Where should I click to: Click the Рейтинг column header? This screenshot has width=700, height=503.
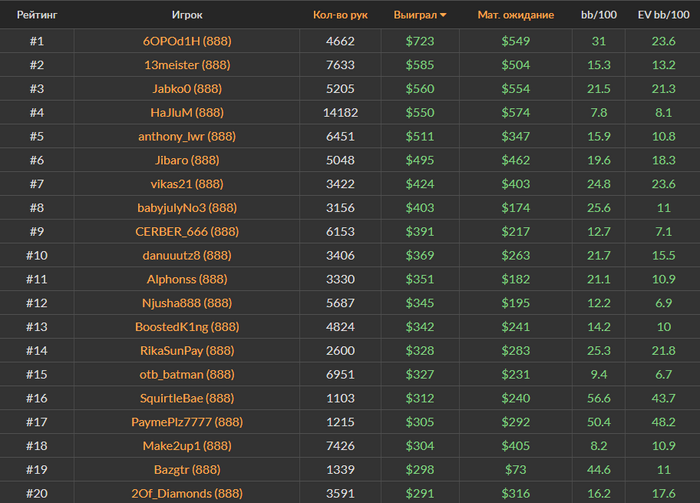pos(36,15)
